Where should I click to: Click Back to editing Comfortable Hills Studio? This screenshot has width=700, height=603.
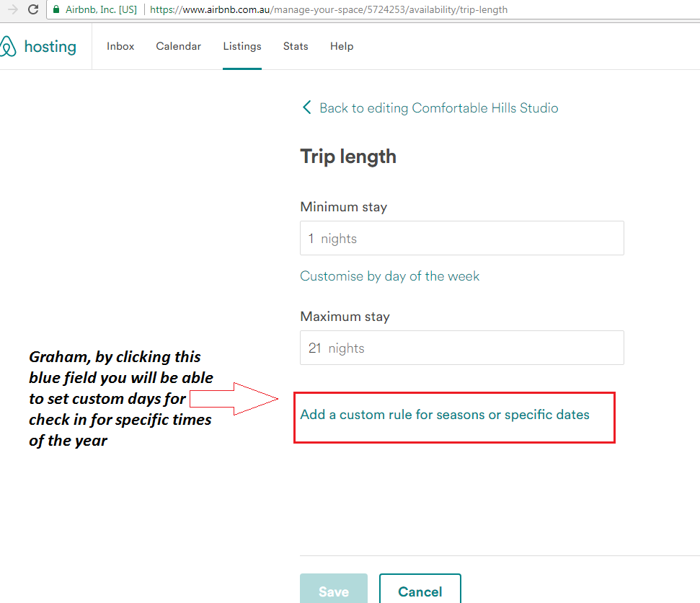[x=439, y=108]
